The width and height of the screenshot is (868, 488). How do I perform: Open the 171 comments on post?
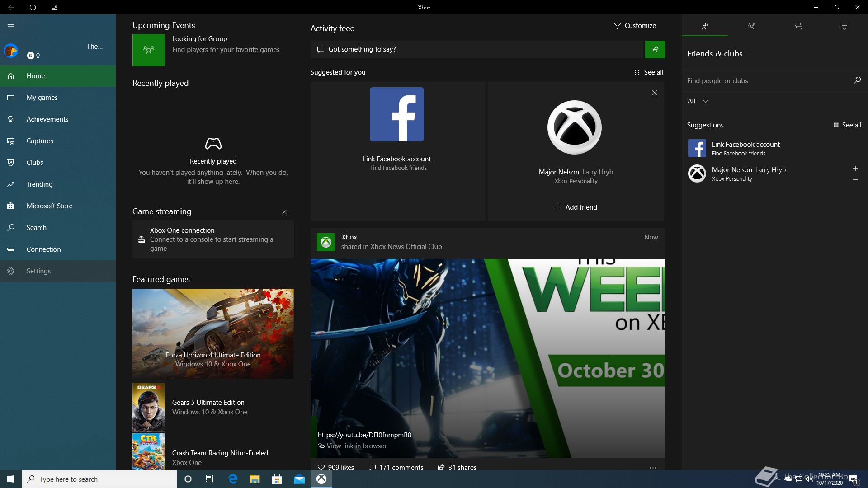[396, 467]
